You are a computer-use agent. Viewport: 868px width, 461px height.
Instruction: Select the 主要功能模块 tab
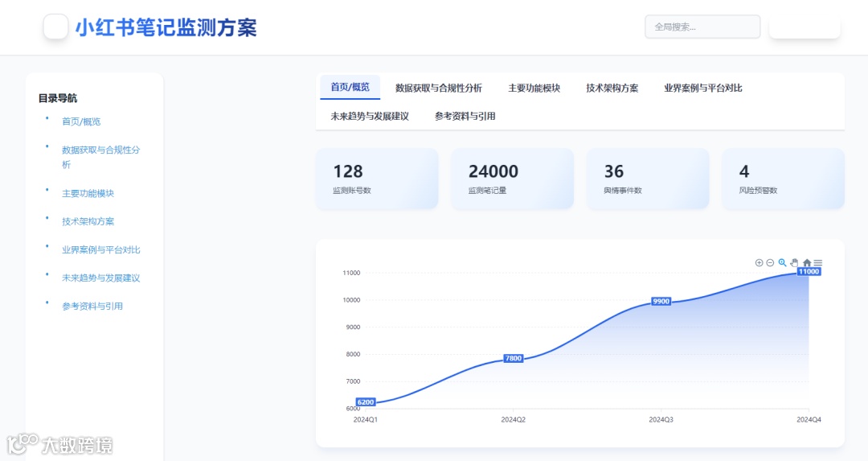pyautogui.click(x=534, y=88)
